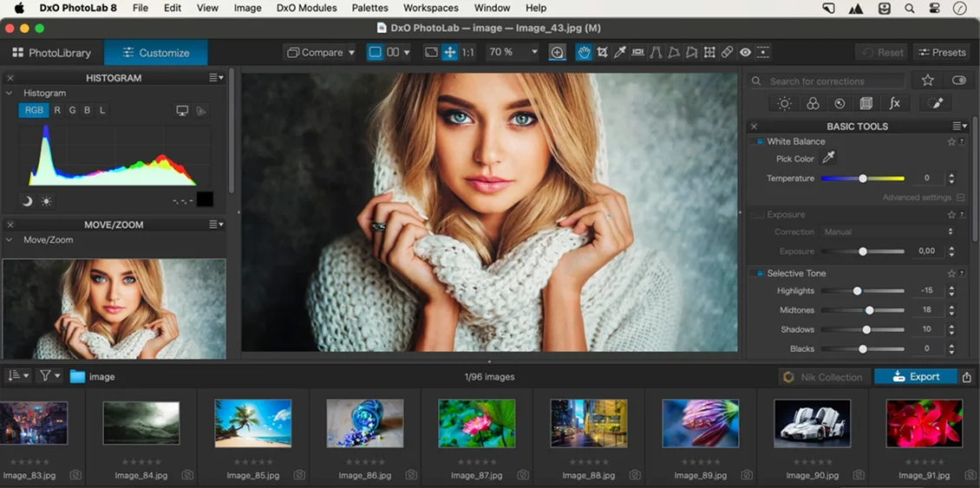
Task: Select the force parallels perspective tool
Action: (x=656, y=53)
